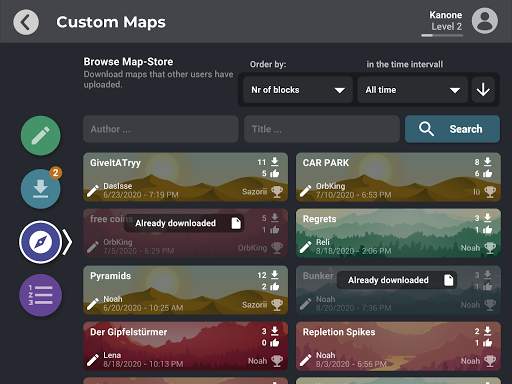Click the Custom Maps title
Viewport: 512px width, 384px height.
click(111, 22)
